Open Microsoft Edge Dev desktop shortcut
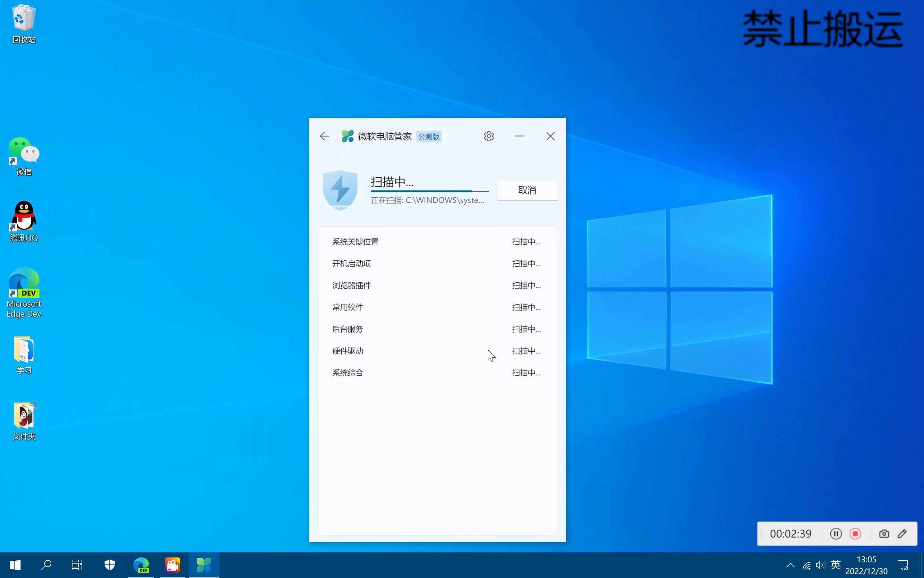The height and width of the screenshot is (578, 924). pos(24,293)
